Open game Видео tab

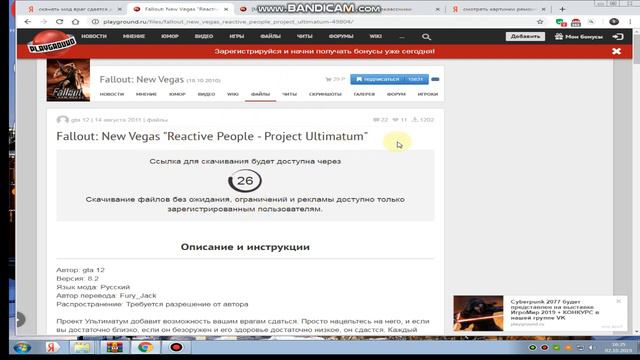coord(207,94)
